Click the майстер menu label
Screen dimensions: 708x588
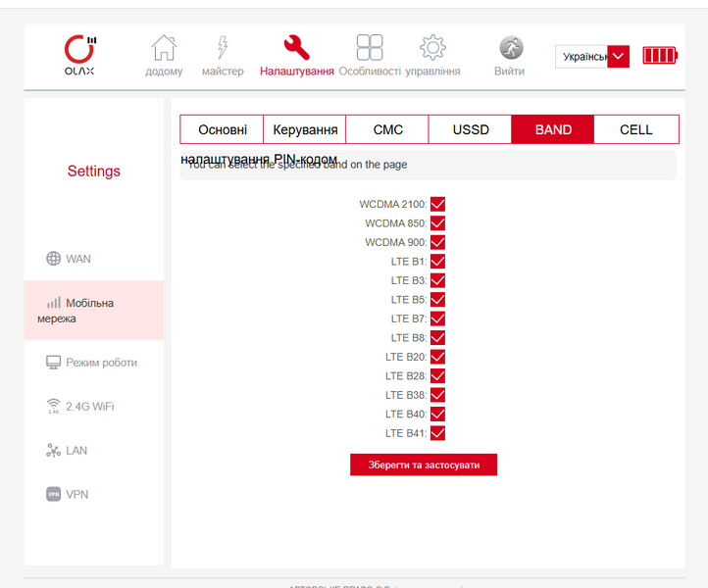(223, 72)
